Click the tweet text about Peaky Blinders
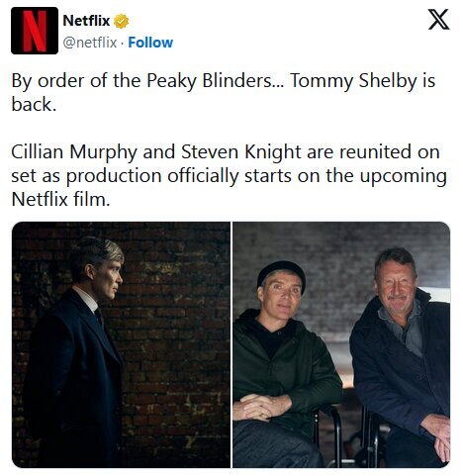The width and height of the screenshot is (463, 476). tap(224, 93)
